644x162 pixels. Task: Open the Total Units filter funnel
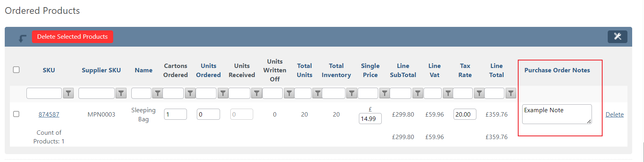(317, 93)
